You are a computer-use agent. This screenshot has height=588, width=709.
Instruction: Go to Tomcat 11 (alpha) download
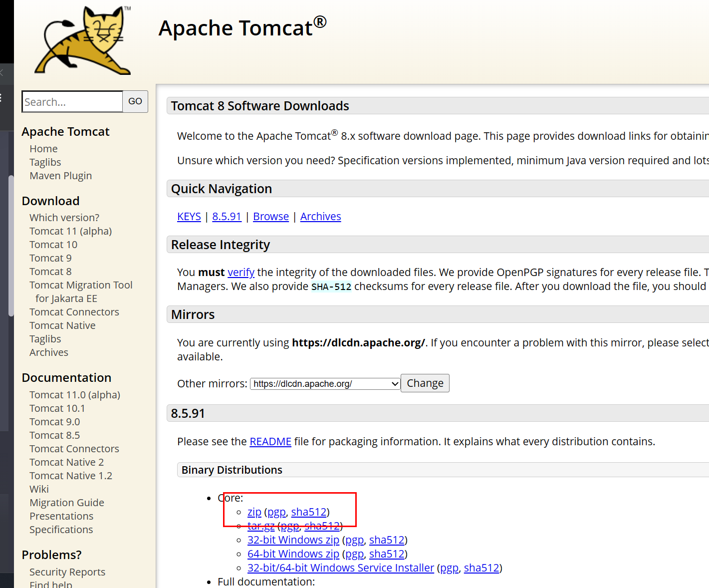(70, 231)
